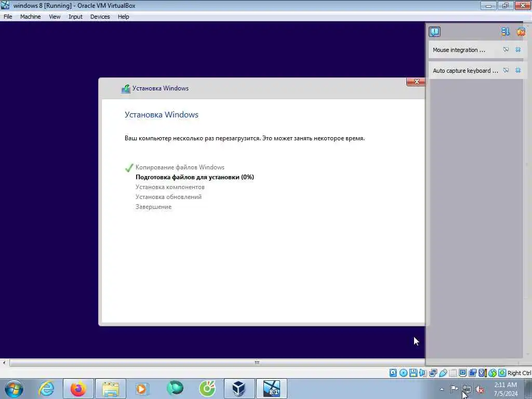Click the Подготовка файлов для установки step
Screen dimensions: 532x399
coord(195,177)
